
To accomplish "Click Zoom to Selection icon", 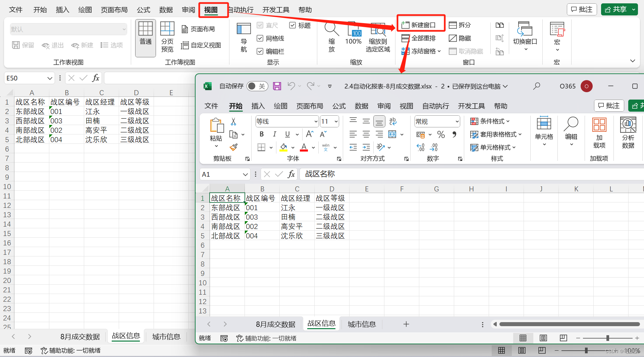I will click(x=378, y=37).
